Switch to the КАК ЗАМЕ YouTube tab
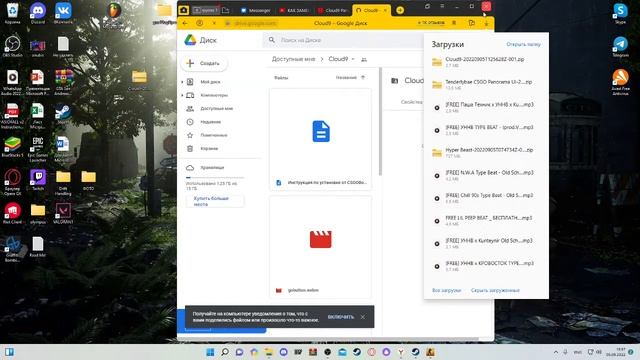Image resolution: width=640 pixels, height=360 pixels. (x=294, y=10)
